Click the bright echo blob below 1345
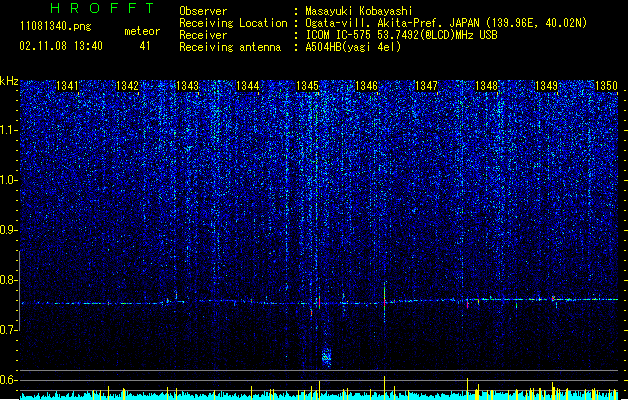 tap(327, 356)
